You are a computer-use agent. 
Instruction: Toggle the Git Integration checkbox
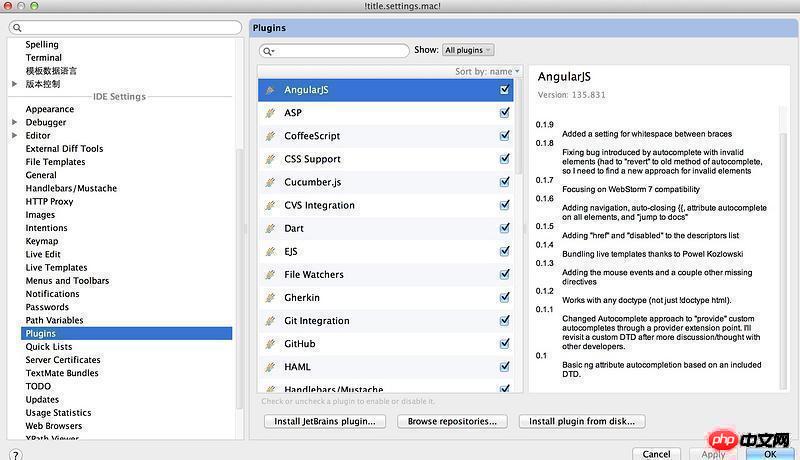tap(505, 320)
